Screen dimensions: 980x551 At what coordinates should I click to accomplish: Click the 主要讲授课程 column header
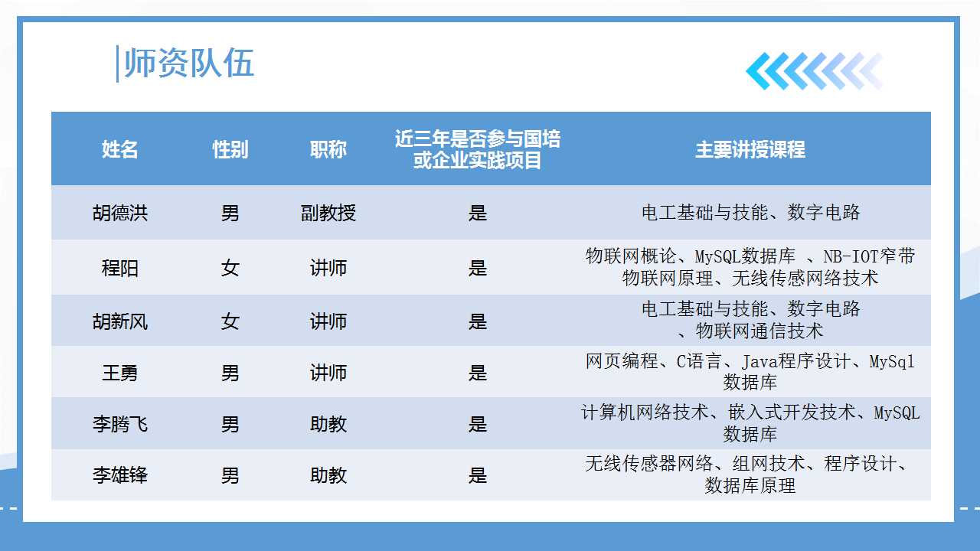(750, 150)
